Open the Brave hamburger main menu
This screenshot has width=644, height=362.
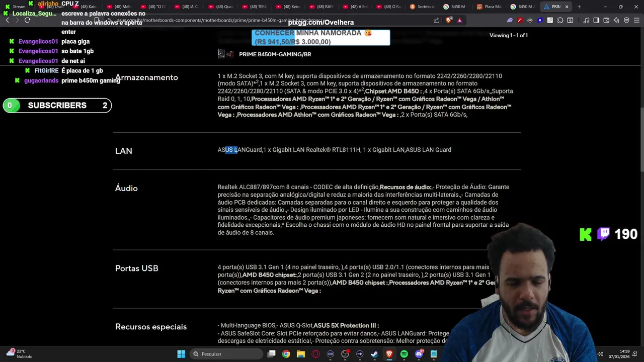coord(636,20)
